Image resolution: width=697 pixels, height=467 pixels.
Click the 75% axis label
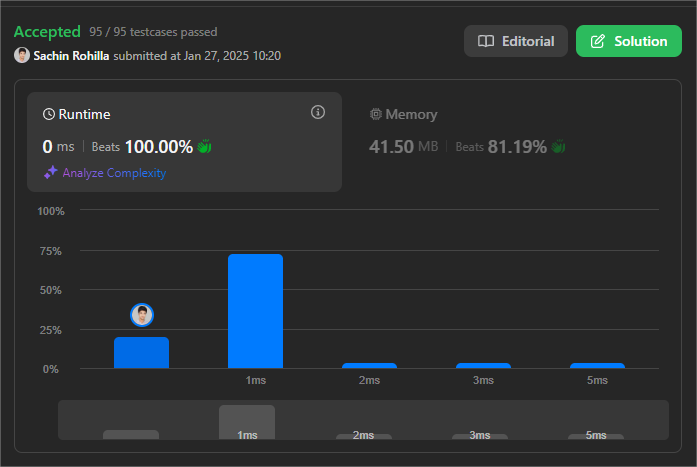click(51, 251)
